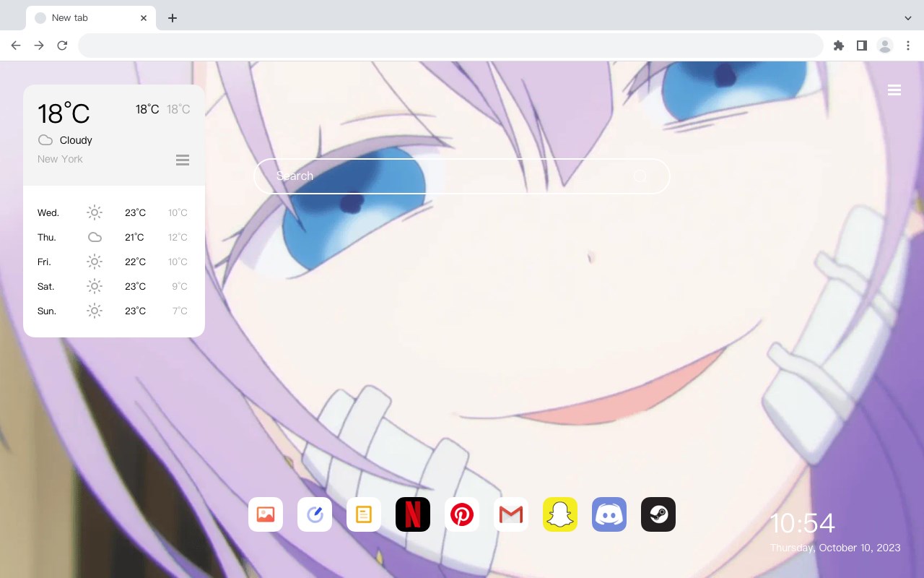Select the Sat. forecast day label
Screen dimensions: 924x578
[x=46, y=286]
